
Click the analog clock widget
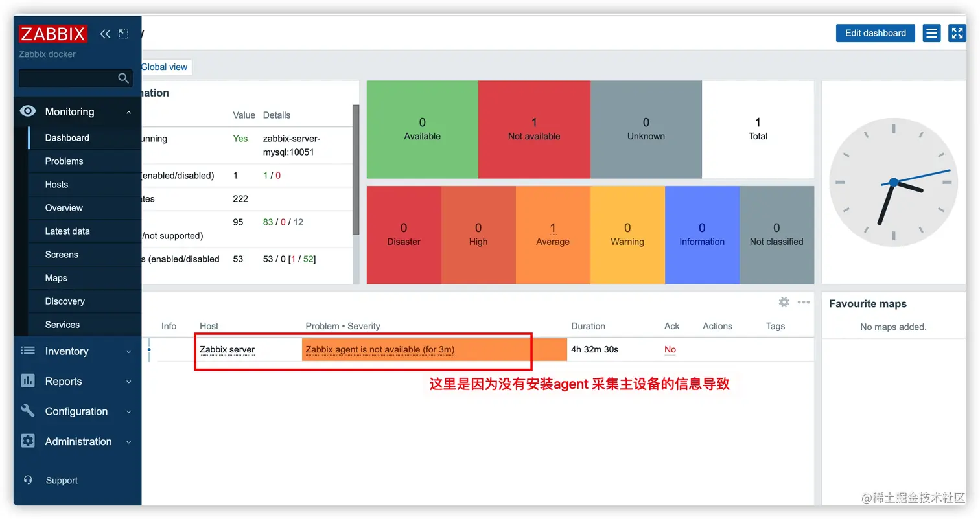tap(893, 183)
